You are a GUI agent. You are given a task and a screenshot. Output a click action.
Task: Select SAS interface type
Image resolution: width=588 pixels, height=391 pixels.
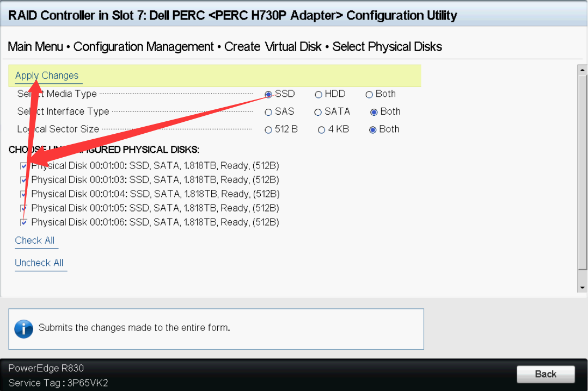point(268,113)
